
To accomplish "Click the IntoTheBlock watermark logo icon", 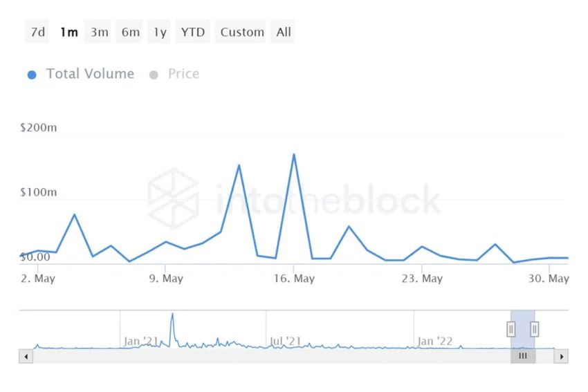I will click(173, 197).
